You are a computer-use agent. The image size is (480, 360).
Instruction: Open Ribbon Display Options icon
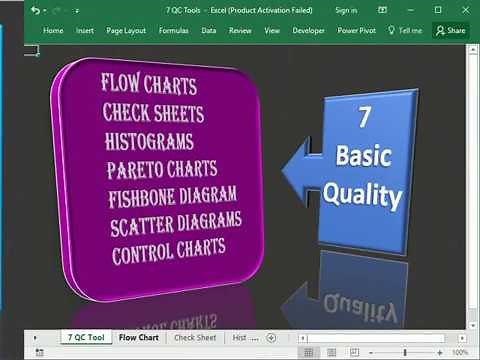click(x=382, y=10)
